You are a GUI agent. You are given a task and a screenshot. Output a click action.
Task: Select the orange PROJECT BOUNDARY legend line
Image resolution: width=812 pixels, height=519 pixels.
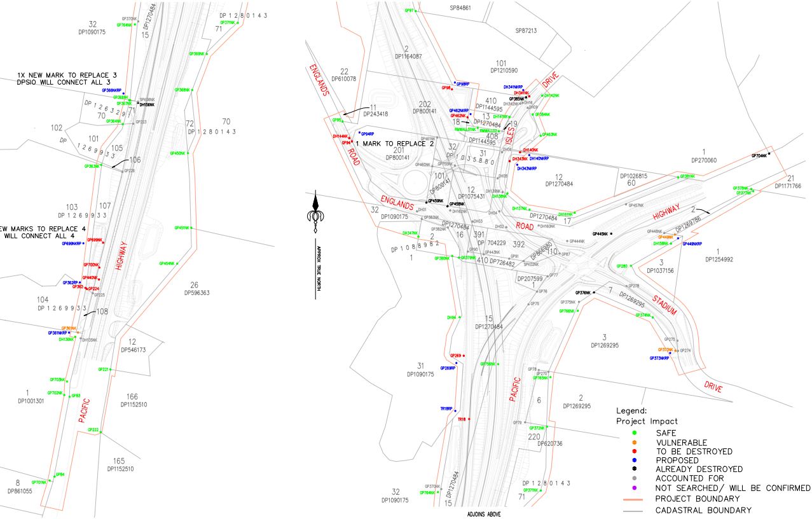point(635,499)
